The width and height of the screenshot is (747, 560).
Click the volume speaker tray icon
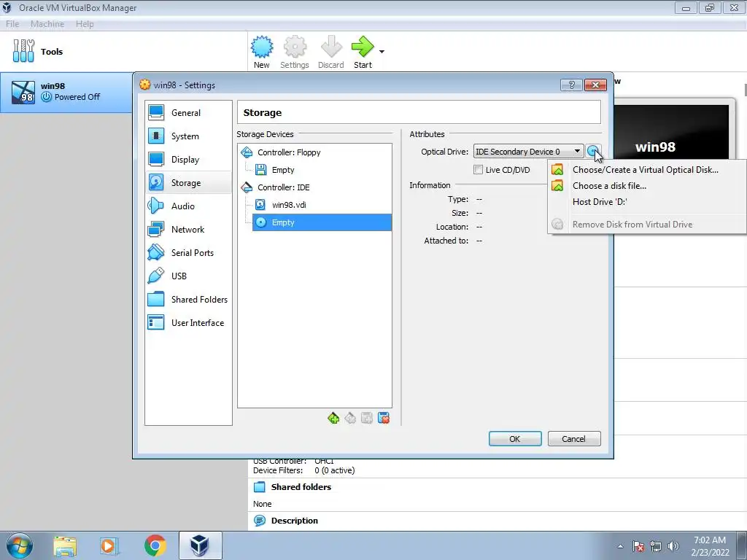[673, 546]
